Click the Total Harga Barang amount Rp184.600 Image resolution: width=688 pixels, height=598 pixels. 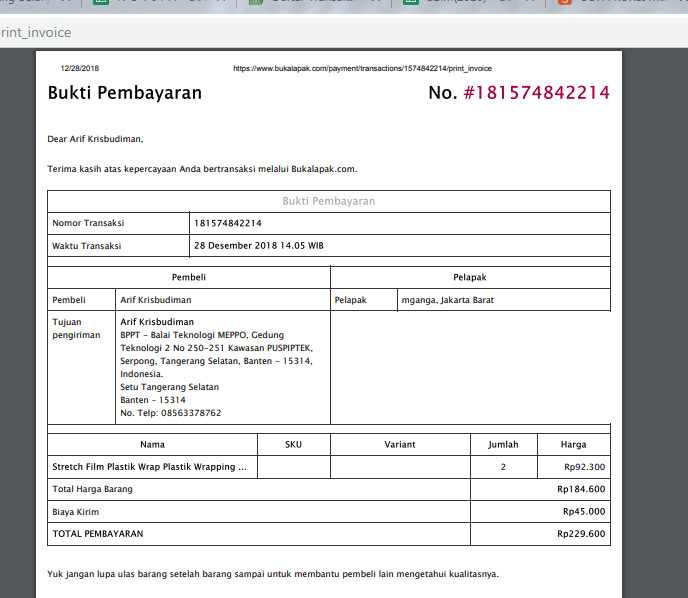click(581, 489)
